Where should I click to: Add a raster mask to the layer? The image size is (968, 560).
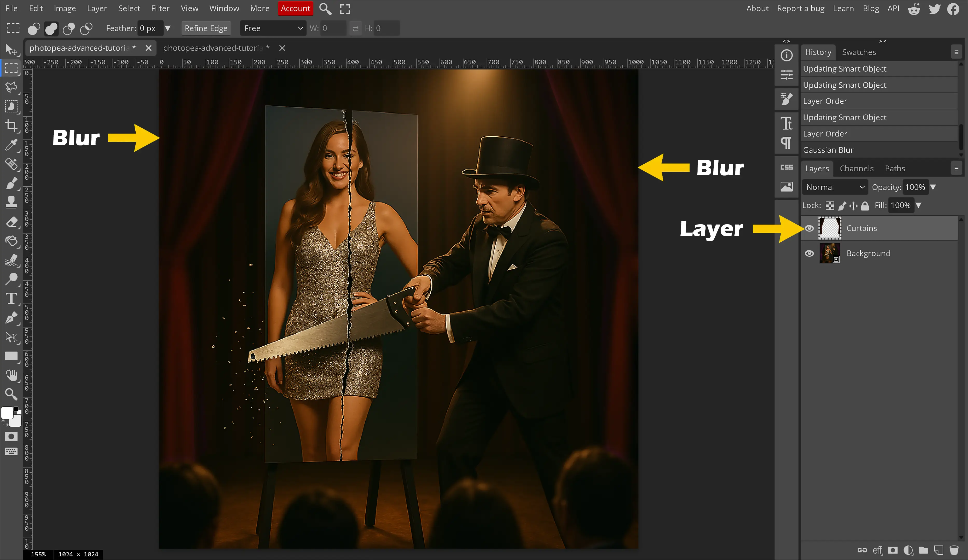coord(893,550)
